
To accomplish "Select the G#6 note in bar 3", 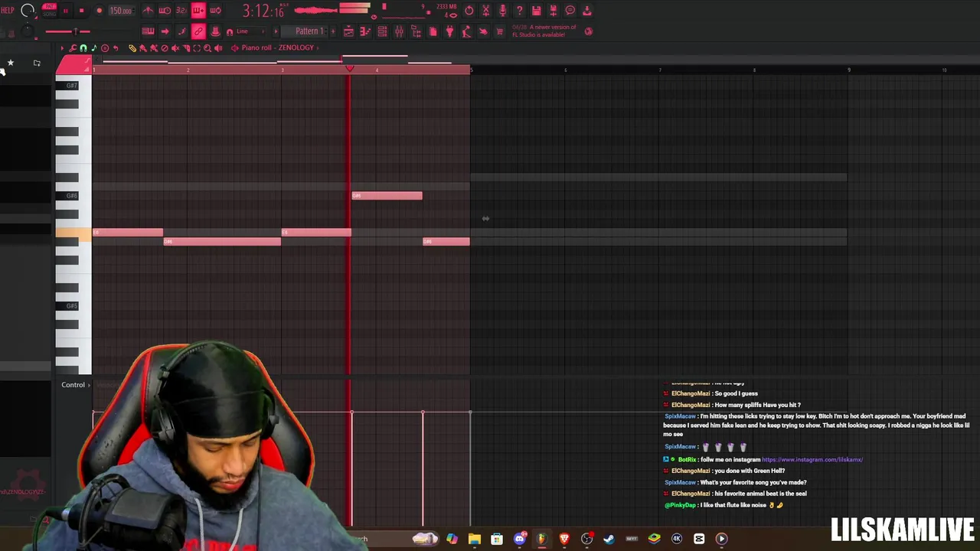I will point(387,196).
